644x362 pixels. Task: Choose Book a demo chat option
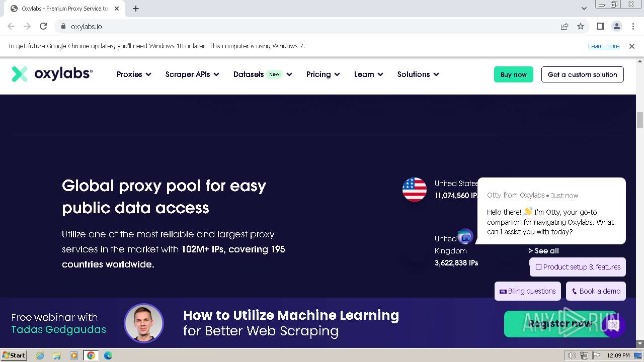[x=596, y=291]
